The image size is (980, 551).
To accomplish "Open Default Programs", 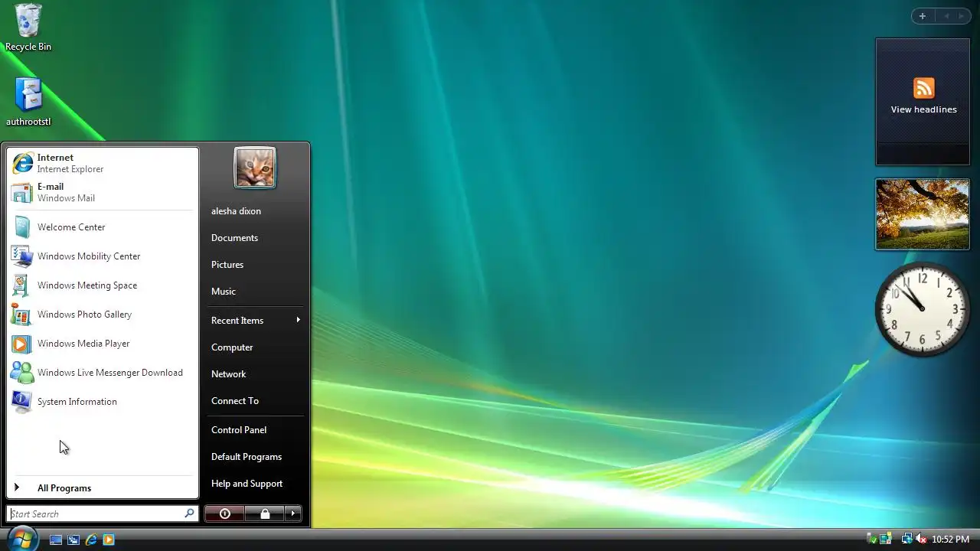I will pos(254,457).
